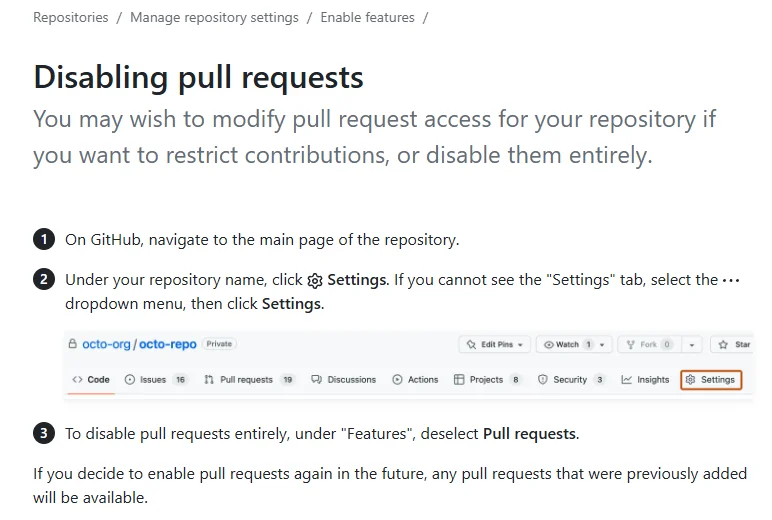Expand the Fork dropdown caret

click(692, 344)
